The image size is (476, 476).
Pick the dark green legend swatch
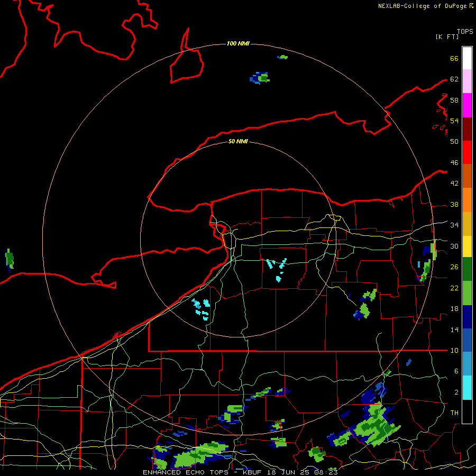point(467,269)
